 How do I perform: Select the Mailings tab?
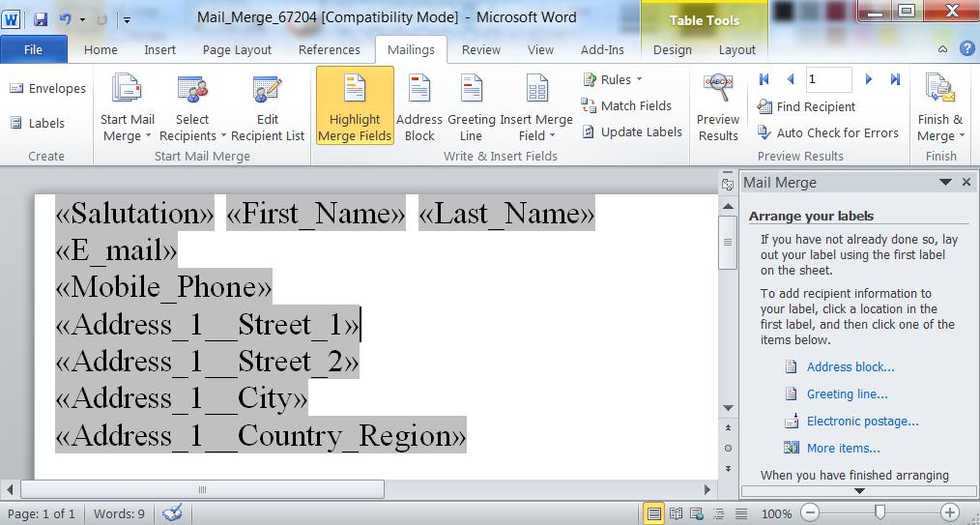pos(411,50)
